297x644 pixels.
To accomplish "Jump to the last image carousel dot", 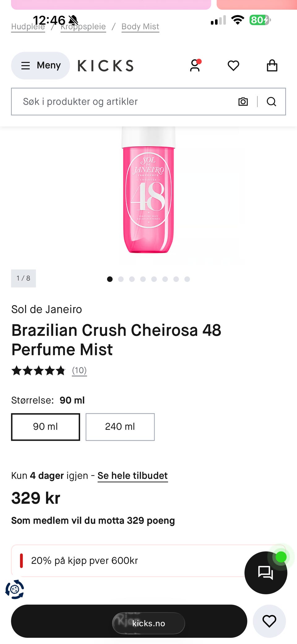I will (x=187, y=279).
